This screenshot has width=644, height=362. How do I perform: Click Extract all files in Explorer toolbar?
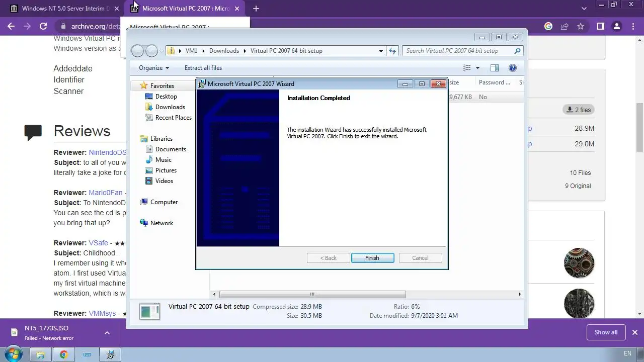click(203, 68)
